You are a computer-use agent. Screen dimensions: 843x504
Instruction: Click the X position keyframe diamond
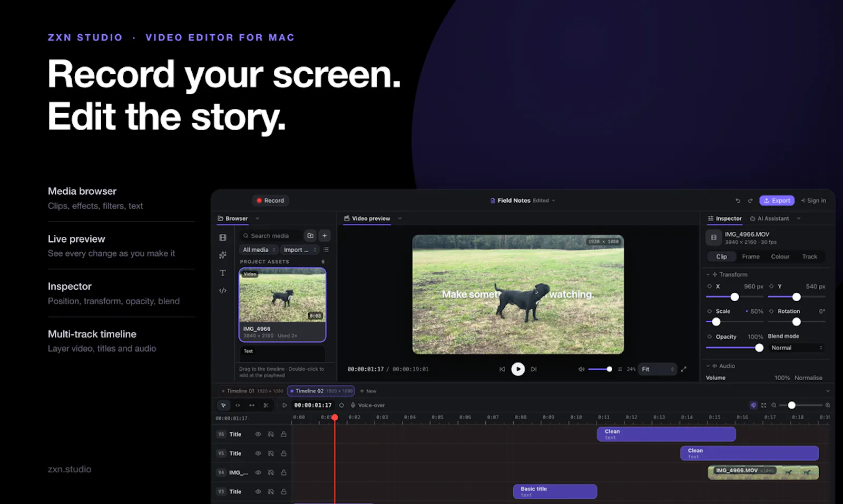click(x=709, y=286)
